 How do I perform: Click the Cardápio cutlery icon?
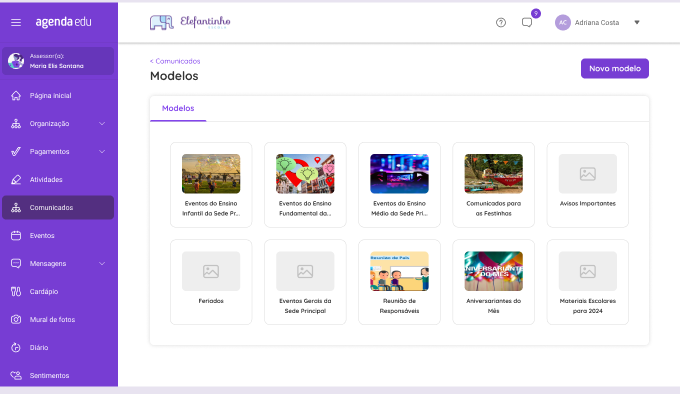pos(16,291)
